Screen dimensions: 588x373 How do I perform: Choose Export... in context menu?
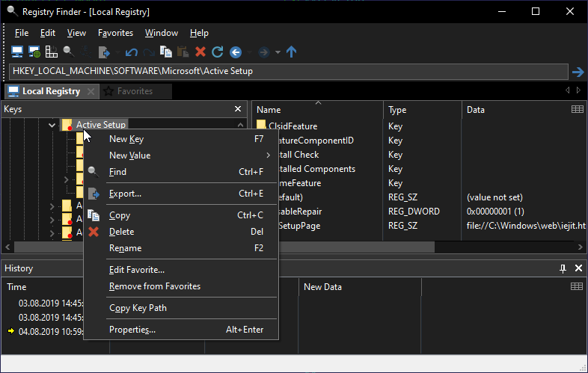coord(181,194)
